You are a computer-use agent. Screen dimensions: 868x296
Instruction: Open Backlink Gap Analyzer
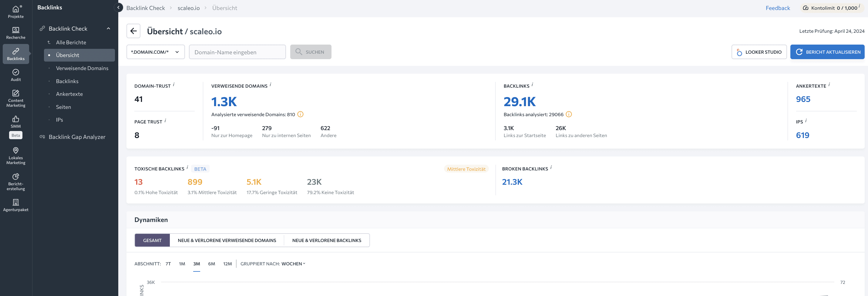[x=77, y=136]
